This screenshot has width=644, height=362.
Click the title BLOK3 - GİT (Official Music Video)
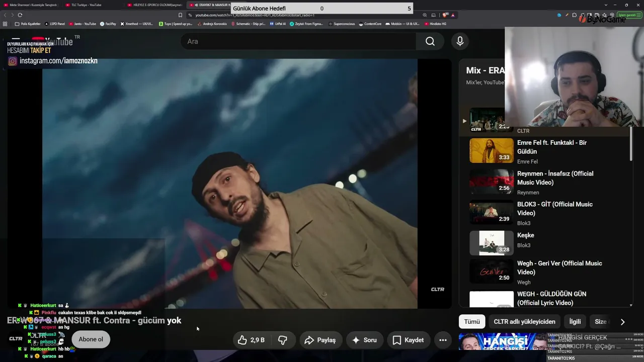pos(555,209)
